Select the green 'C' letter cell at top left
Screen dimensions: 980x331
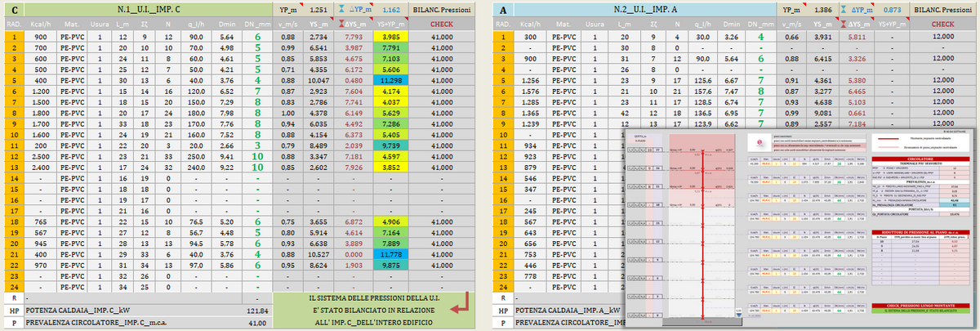click(12, 11)
